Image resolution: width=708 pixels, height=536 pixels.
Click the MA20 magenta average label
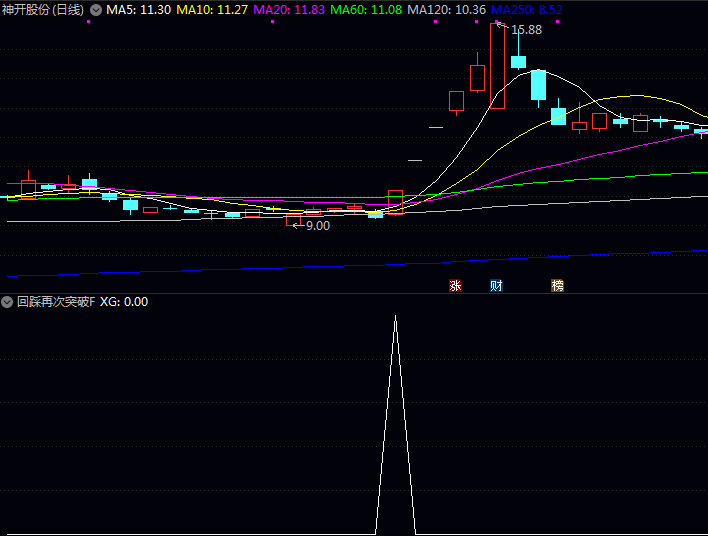point(290,10)
